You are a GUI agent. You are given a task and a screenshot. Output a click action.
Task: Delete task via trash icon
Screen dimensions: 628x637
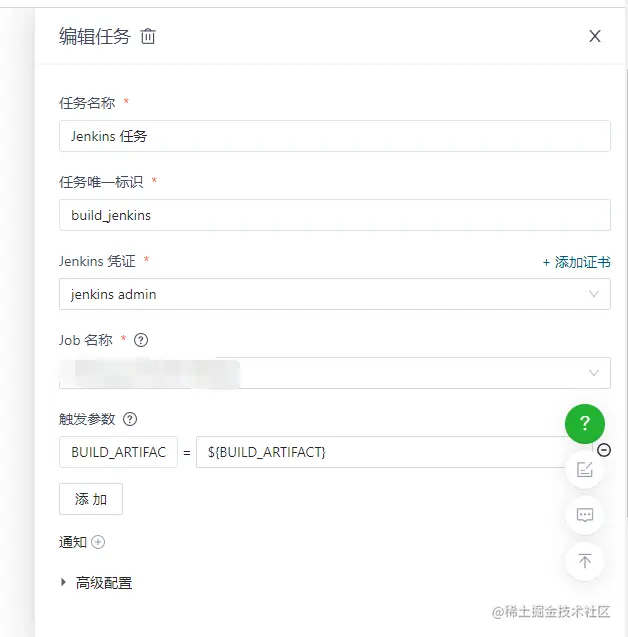(148, 36)
